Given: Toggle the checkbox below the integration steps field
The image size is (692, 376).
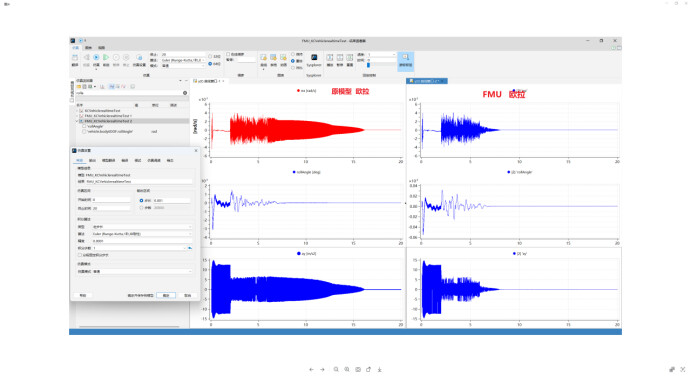Looking at the screenshot, I should pos(79,255).
